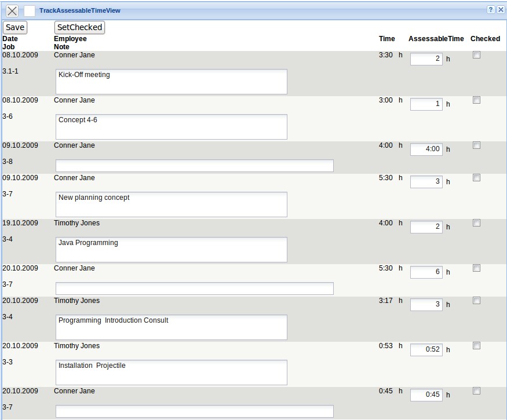The height and width of the screenshot is (420, 507).
Task: Click the assessable time field showing 6
Action: click(x=426, y=272)
